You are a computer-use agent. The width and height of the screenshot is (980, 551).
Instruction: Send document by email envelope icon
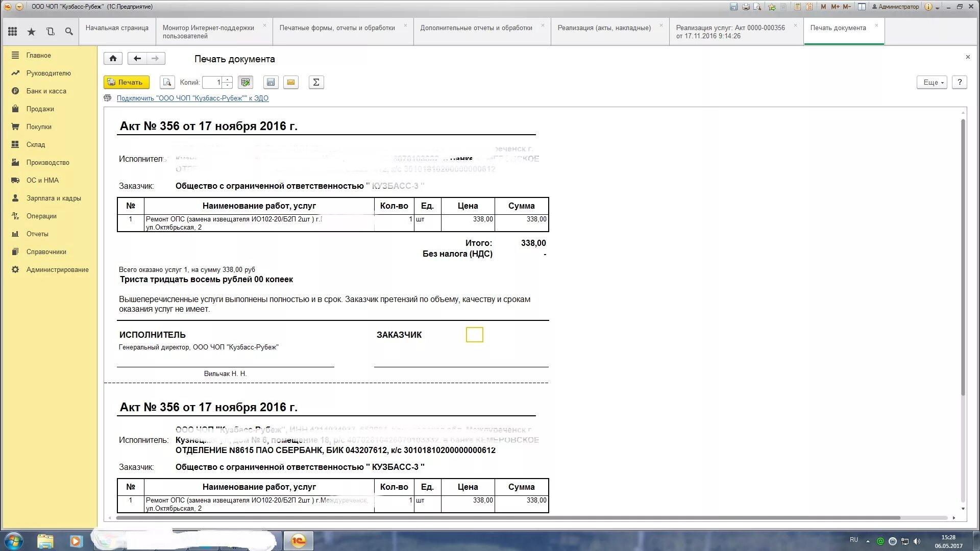pos(291,82)
